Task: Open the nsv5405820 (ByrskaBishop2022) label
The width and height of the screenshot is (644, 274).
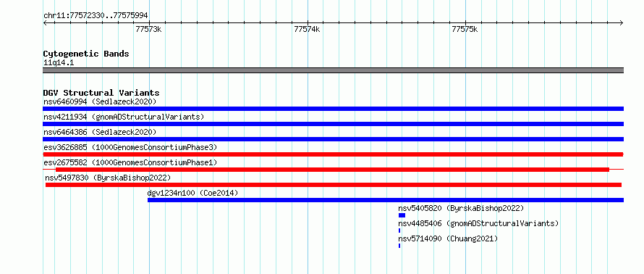Action: coord(461,208)
